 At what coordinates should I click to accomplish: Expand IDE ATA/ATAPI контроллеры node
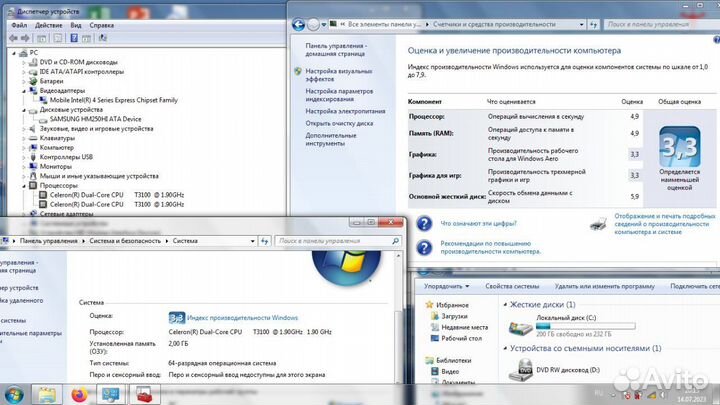(24, 72)
